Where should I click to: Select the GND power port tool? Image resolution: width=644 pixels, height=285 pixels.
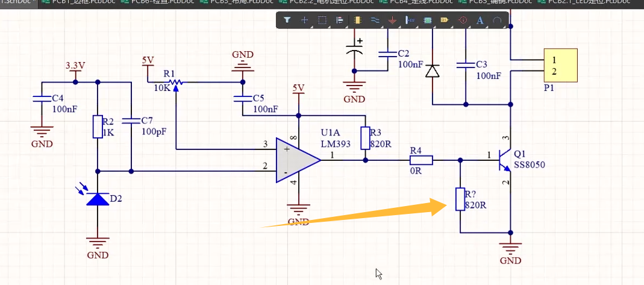coord(392,20)
